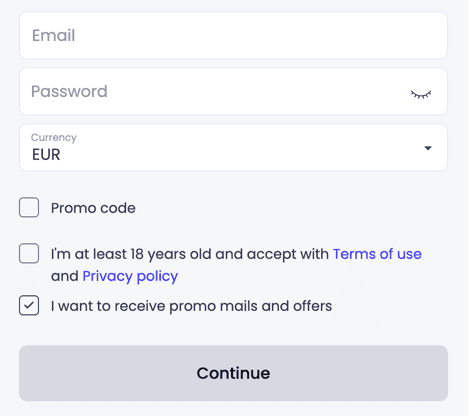Click the Promo code label text
This screenshot has height=416, width=469.
[x=93, y=208]
